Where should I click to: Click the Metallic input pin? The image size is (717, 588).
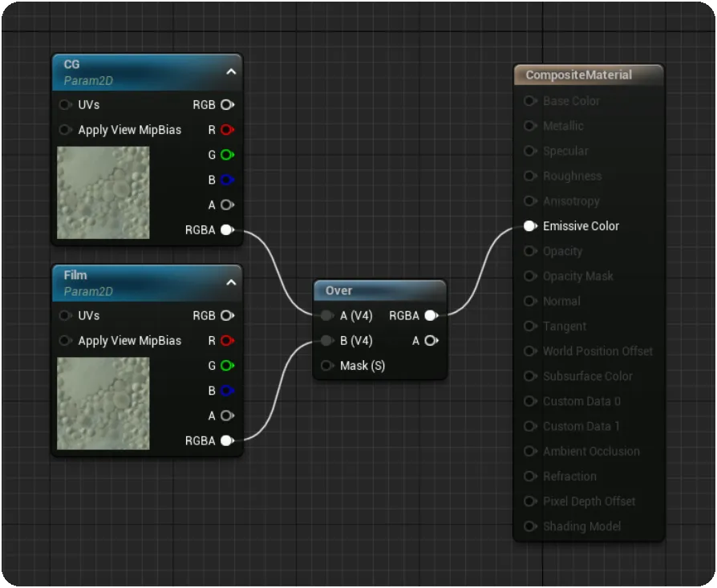click(530, 126)
